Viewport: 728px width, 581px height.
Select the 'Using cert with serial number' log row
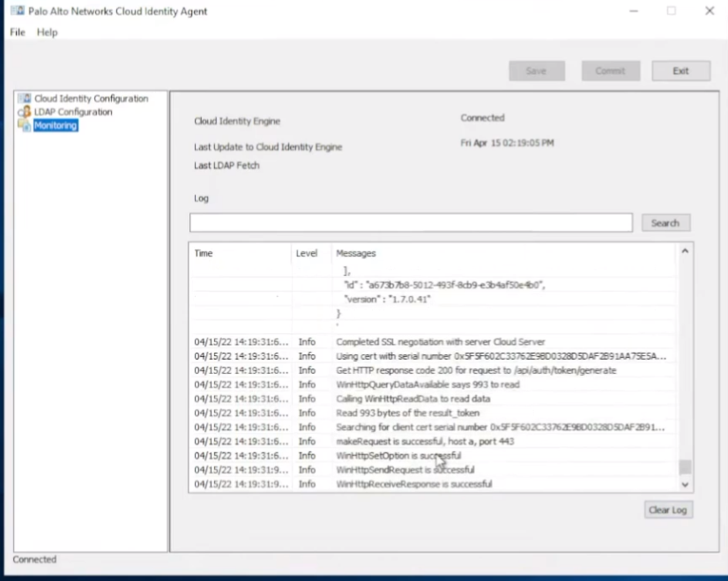[x=434, y=356]
